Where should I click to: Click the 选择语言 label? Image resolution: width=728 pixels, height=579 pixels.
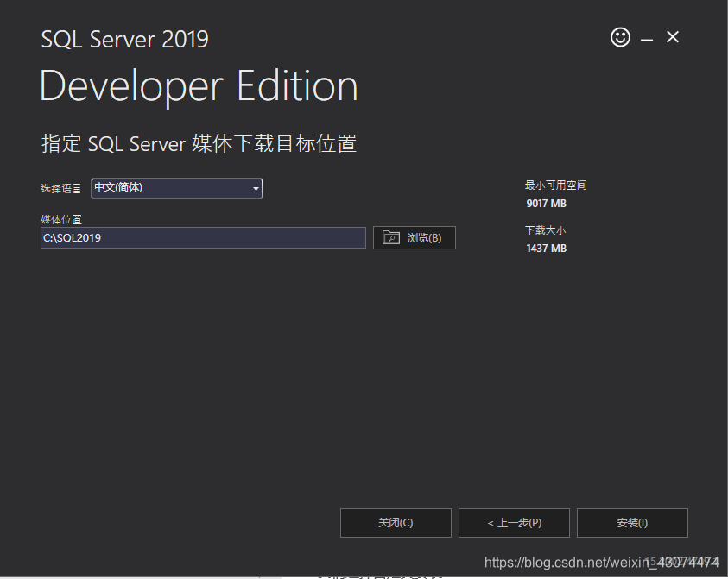click(61, 188)
